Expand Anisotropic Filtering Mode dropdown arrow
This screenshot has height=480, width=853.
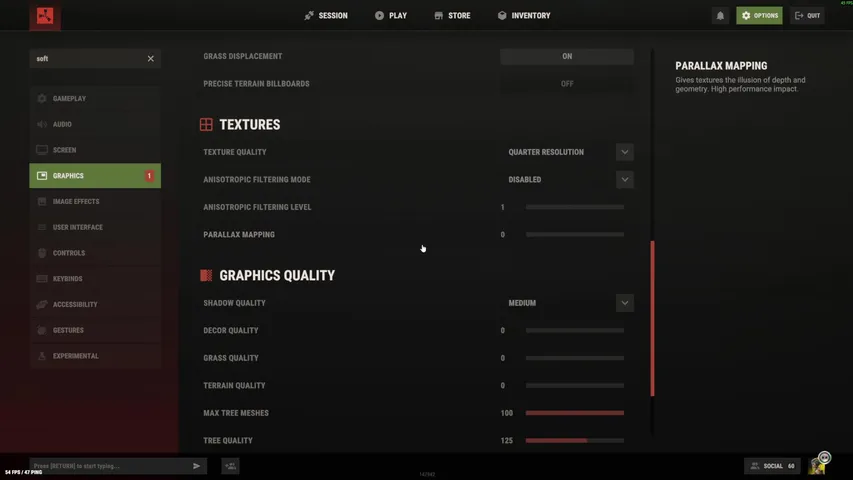click(625, 180)
